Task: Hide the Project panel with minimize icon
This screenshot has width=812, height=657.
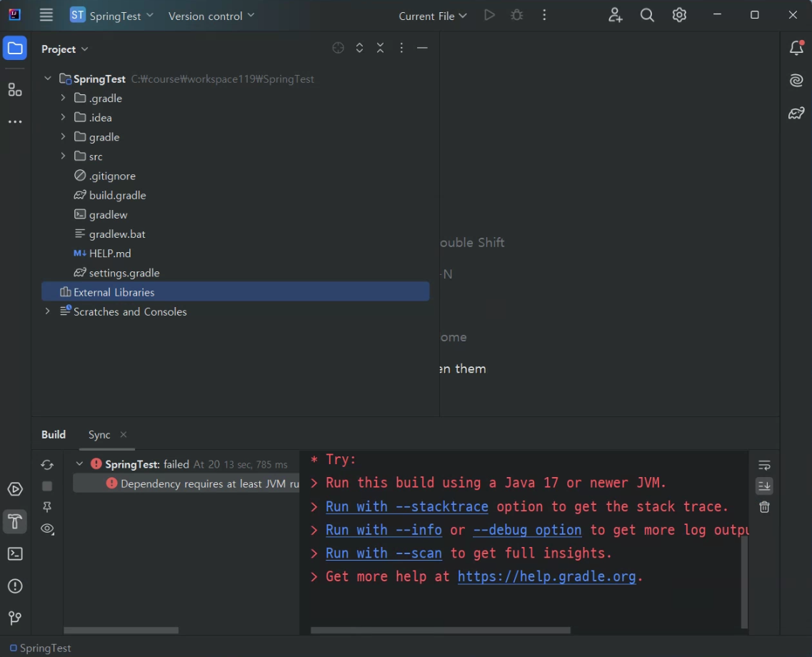Action: 422,48
